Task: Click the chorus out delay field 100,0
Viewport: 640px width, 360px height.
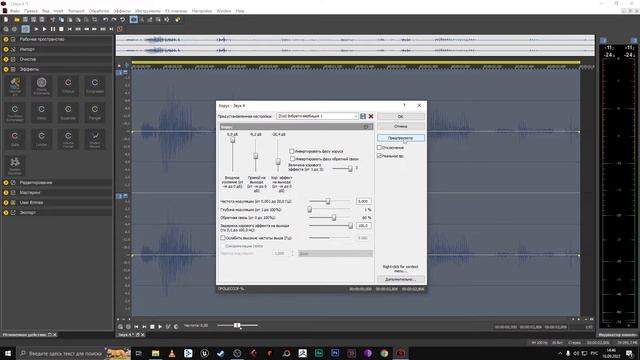Action: 364,225
